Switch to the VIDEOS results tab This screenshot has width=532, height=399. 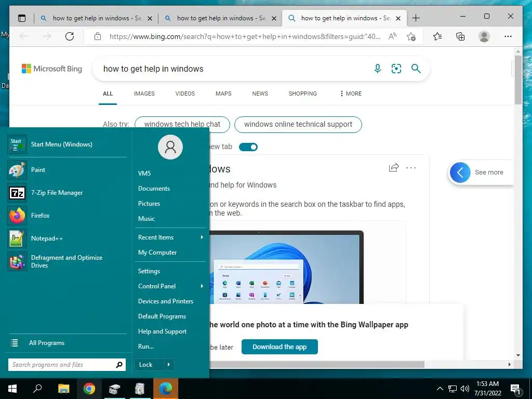[x=185, y=94]
